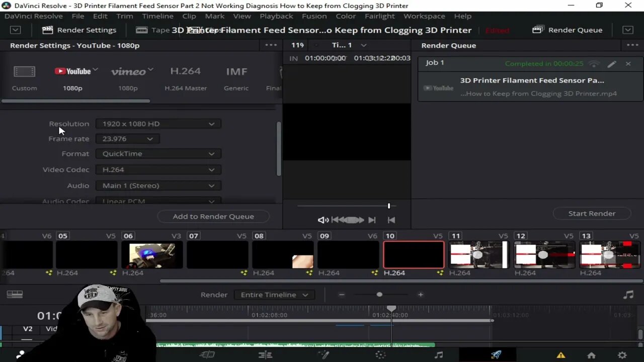Open the Edit page
The width and height of the screenshot is (644, 362).
265,354
